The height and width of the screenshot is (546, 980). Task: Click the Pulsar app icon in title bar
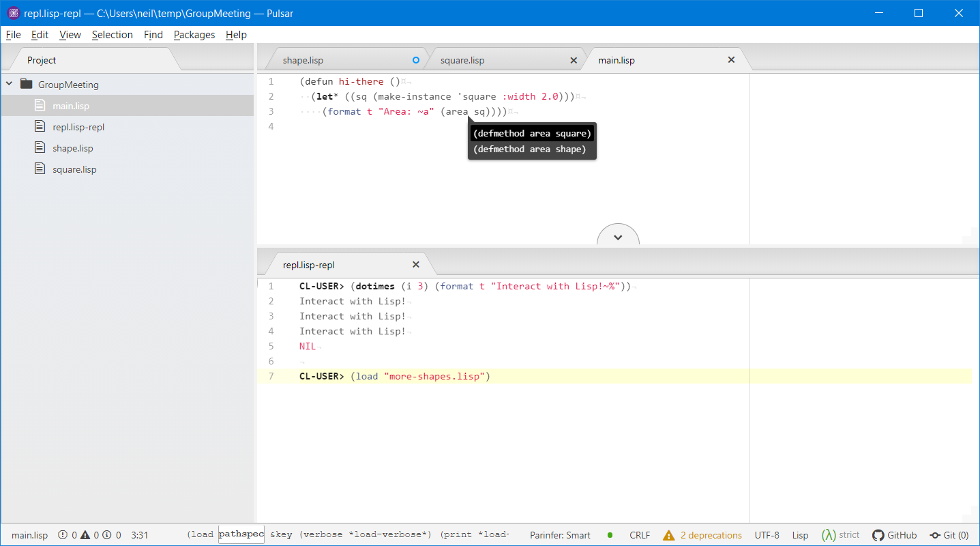click(13, 13)
